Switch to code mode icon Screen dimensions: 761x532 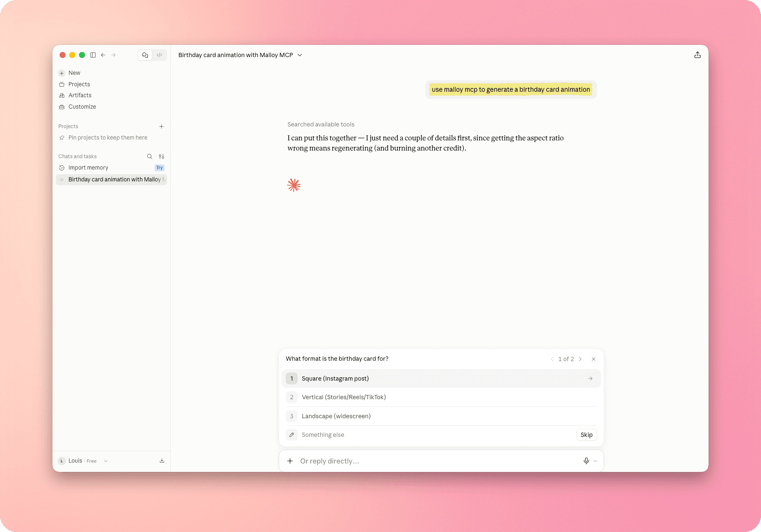pyautogui.click(x=159, y=55)
